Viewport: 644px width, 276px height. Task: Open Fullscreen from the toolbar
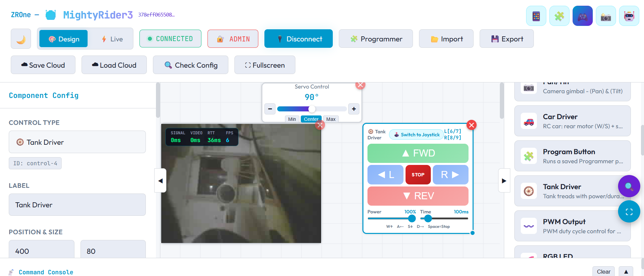coord(265,65)
